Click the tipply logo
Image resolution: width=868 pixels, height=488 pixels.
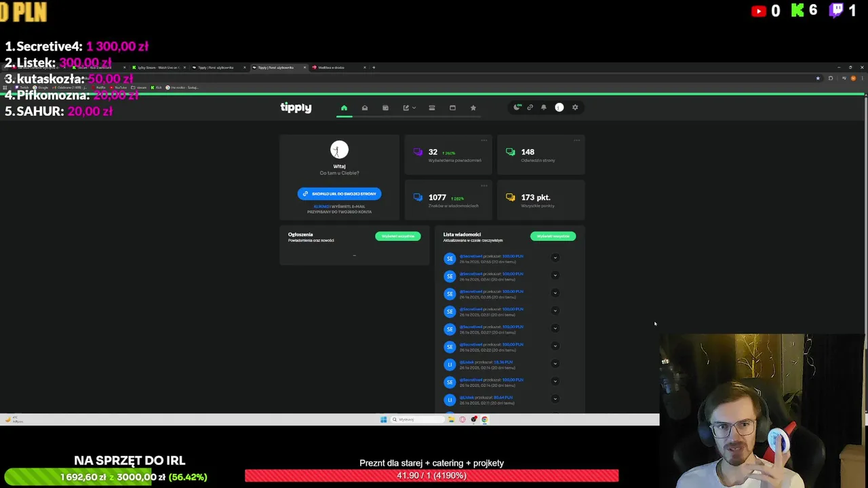pyautogui.click(x=296, y=108)
